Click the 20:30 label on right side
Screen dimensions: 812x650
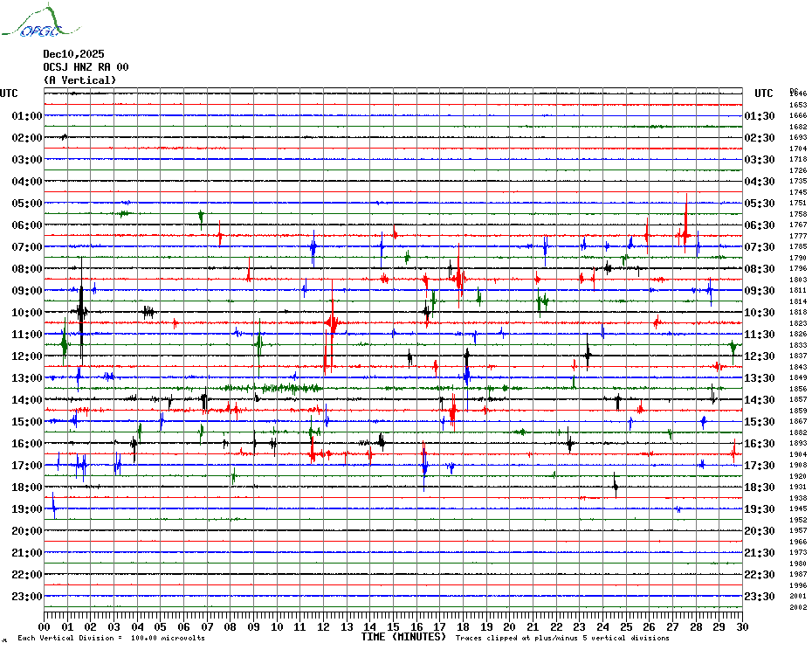point(759,531)
